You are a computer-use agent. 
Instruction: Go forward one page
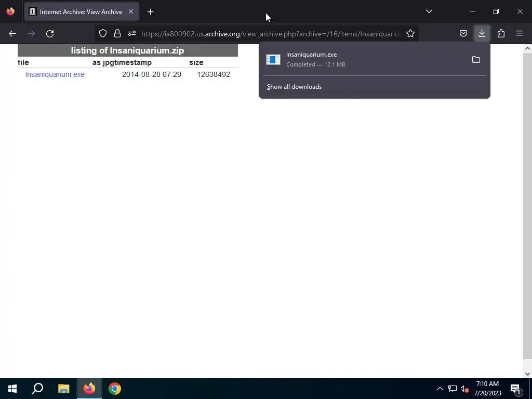[31, 34]
